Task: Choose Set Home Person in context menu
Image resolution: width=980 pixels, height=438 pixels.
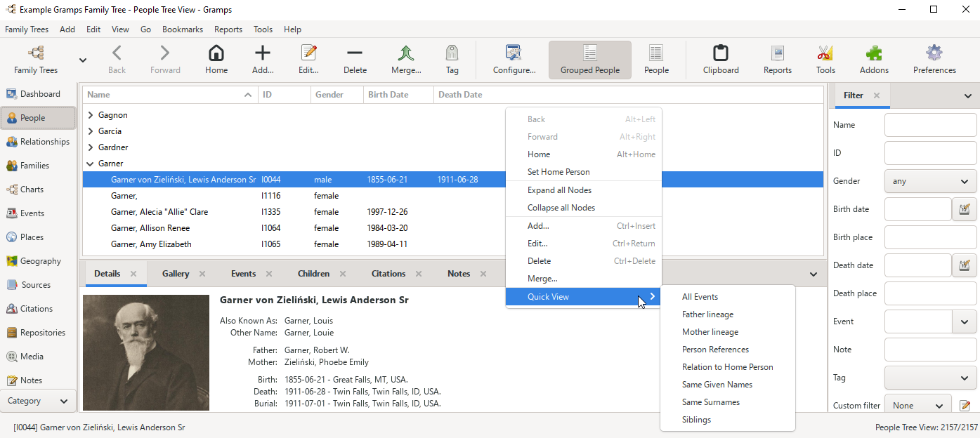Action: pyautogui.click(x=583, y=172)
